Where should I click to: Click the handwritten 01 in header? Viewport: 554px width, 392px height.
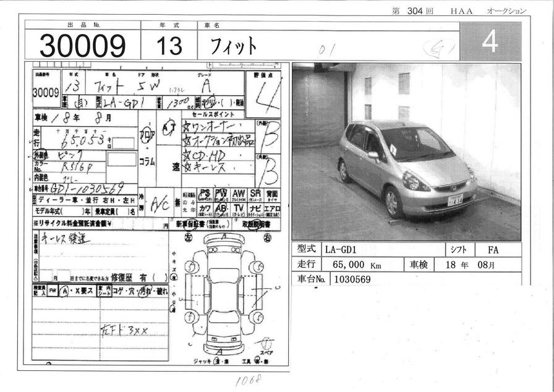point(327,50)
